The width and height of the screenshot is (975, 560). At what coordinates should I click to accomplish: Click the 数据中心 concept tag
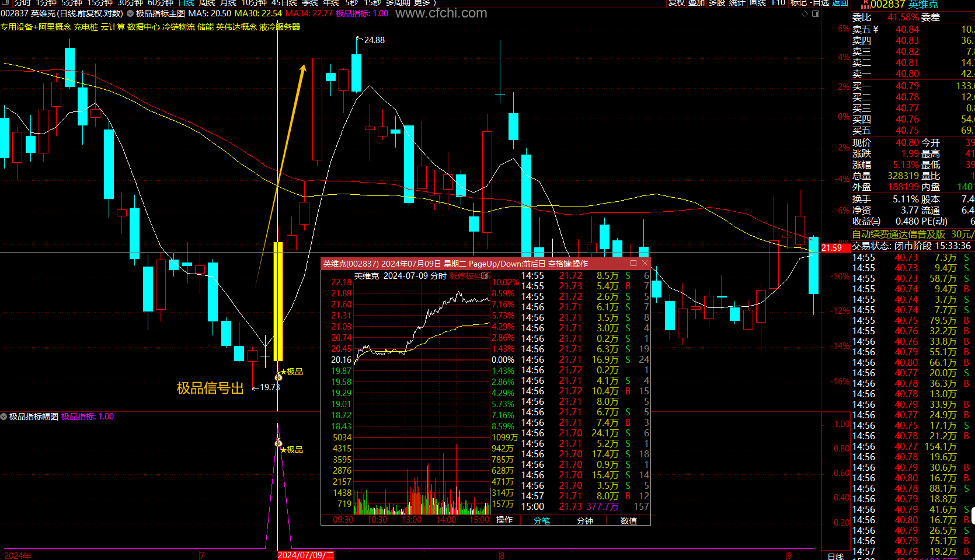(144, 27)
